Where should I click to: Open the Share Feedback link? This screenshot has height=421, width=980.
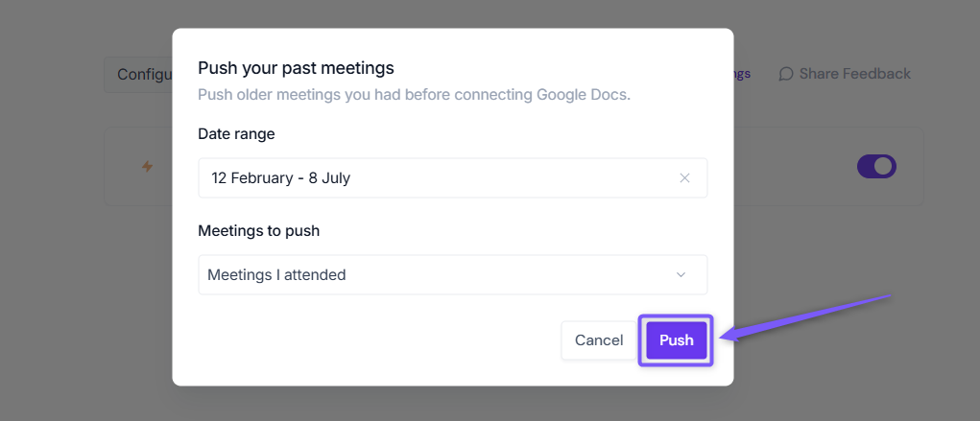point(845,74)
